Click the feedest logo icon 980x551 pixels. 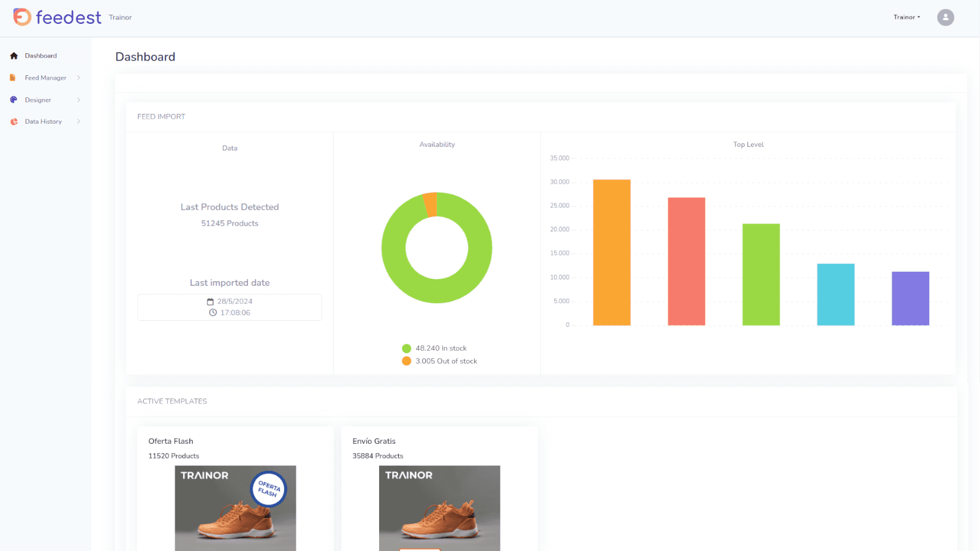pos(22,17)
